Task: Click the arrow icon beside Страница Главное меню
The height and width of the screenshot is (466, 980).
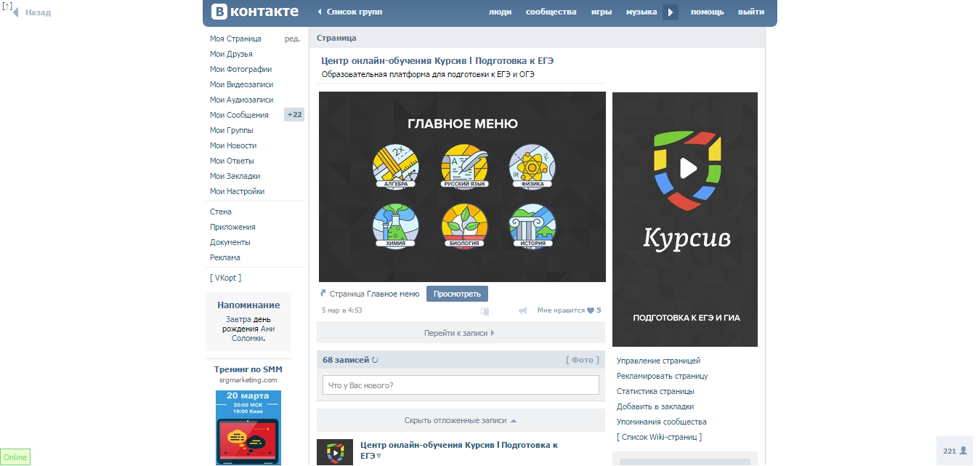Action: tap(323, 294)
